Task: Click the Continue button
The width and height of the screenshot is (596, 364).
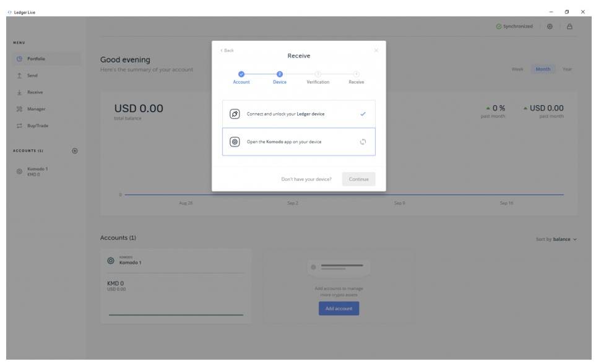Action: pos(358,179)
